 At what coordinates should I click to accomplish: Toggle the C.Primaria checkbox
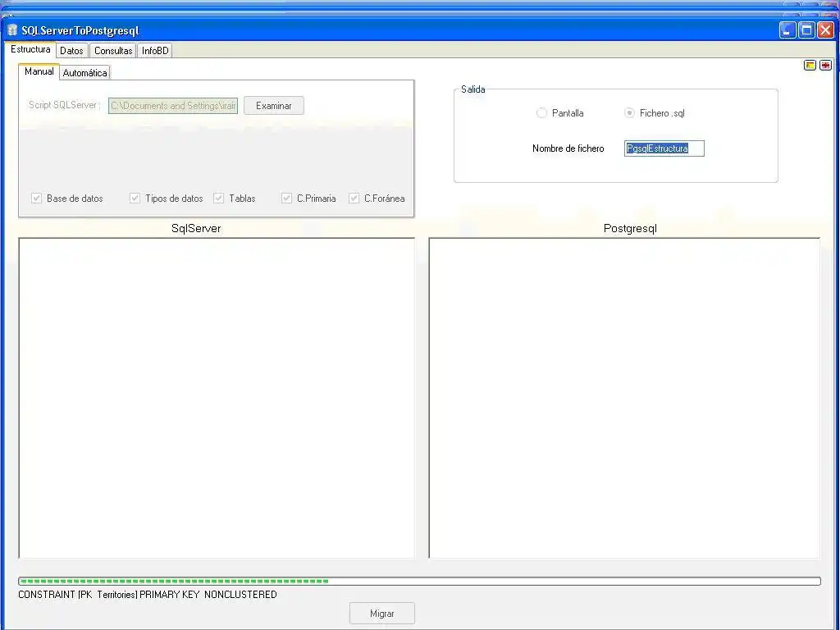point(286,199)
